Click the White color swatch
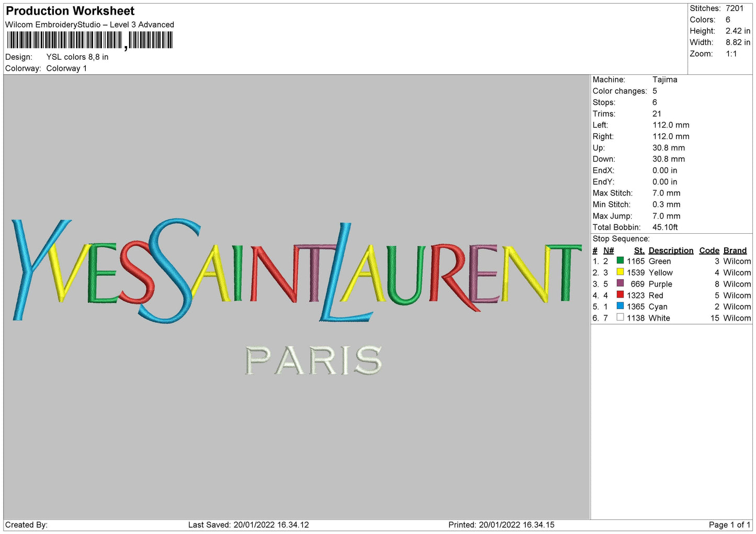Viewport: 756px width, 534px height. 620,317
